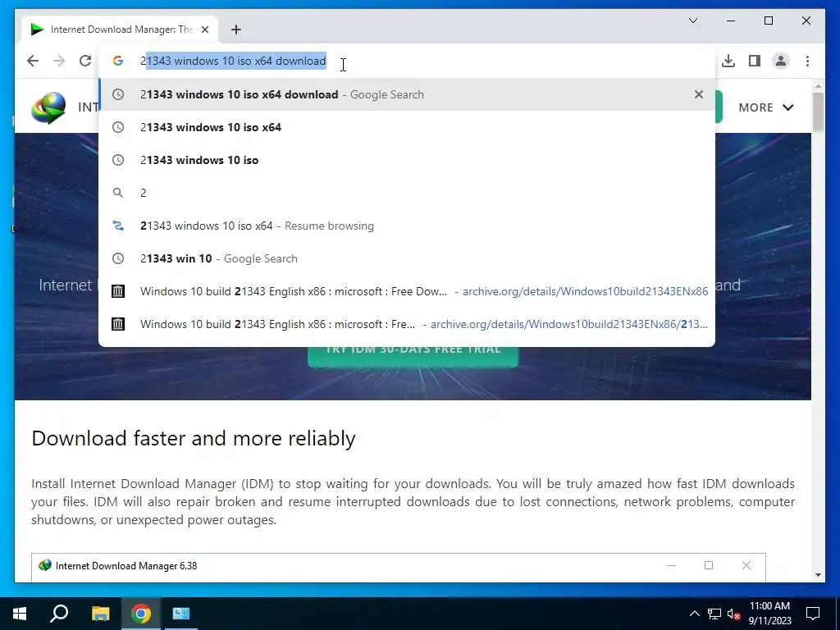
Task: Open a new tab with plus button
Action: click(236, 30)
